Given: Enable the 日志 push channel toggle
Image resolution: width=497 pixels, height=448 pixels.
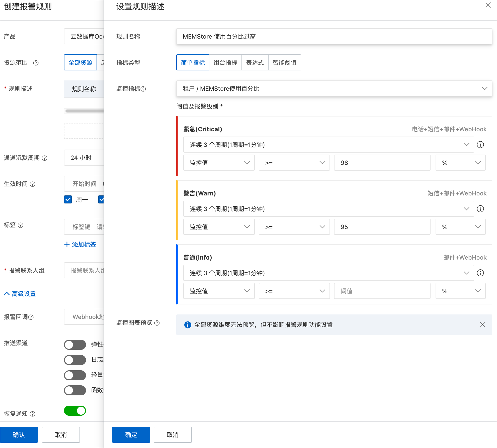Looking at the screenshot, I should coord(75,360).
